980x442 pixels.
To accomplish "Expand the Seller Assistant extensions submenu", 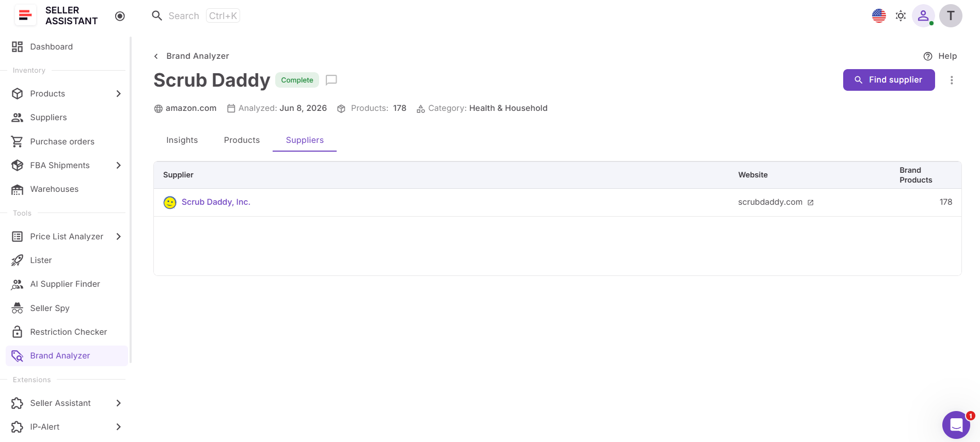I will point(119,403).
